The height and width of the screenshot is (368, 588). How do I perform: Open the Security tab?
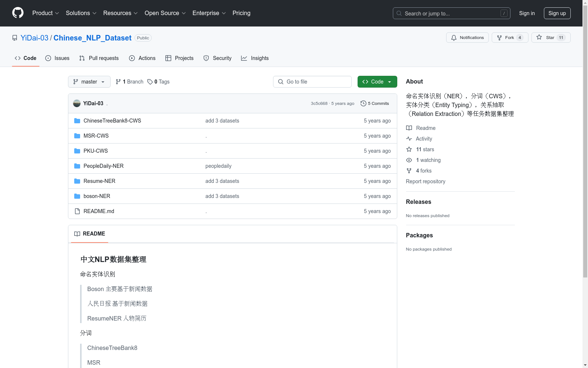[218, 58]
